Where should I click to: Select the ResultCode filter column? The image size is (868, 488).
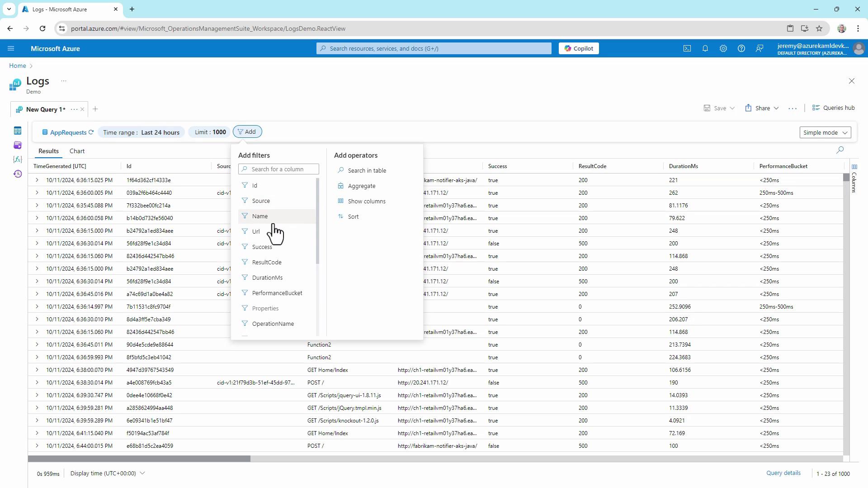[277, 263]
